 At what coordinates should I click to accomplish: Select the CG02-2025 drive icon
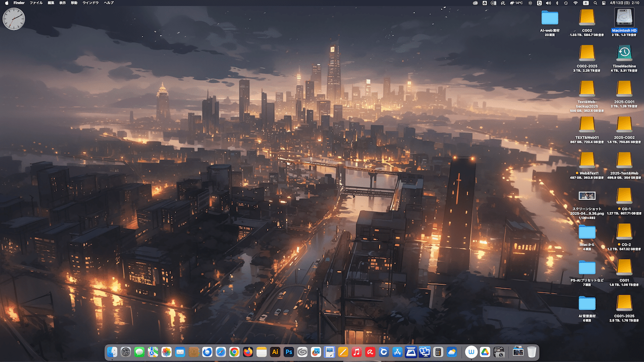(x=587, y=53)
